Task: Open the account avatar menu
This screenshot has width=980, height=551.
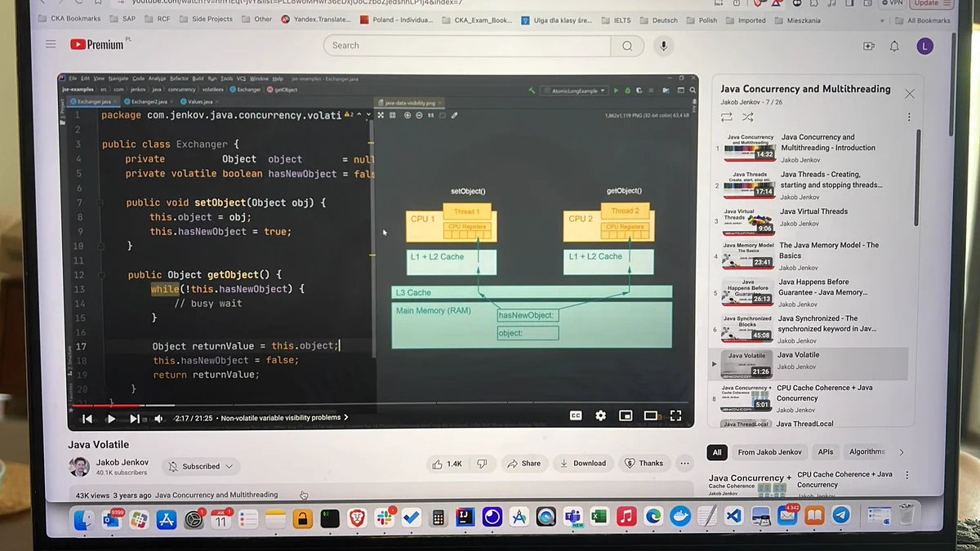Action: point(924,47)
